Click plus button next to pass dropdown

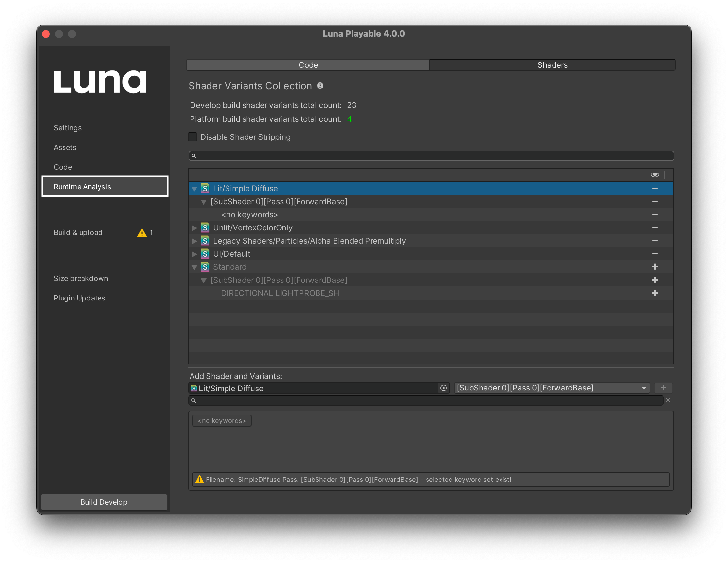click(663, 388)
